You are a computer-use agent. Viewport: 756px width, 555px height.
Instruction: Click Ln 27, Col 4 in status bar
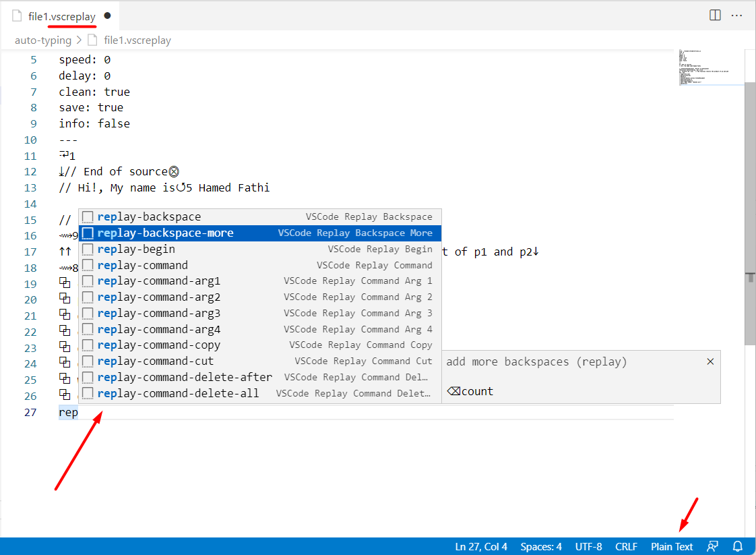[x=481, y=546]
